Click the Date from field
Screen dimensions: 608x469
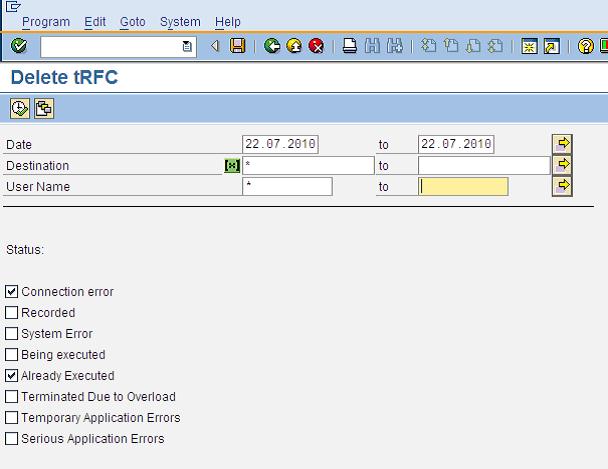pos(280,144)
